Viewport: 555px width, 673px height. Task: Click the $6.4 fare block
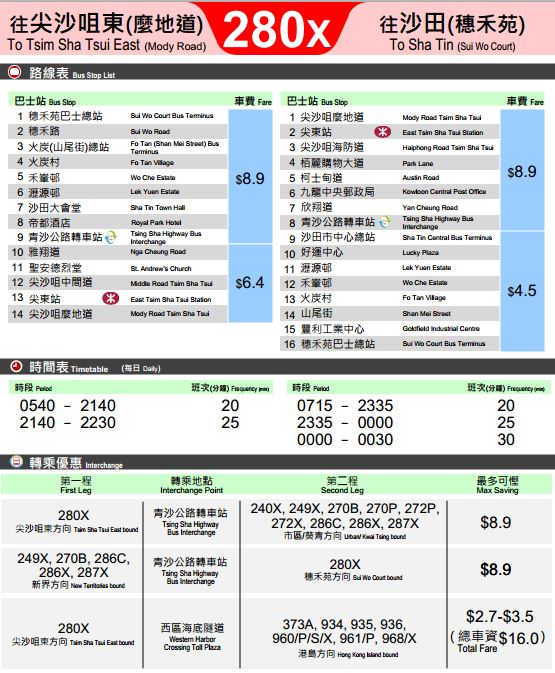coord(250,283)
